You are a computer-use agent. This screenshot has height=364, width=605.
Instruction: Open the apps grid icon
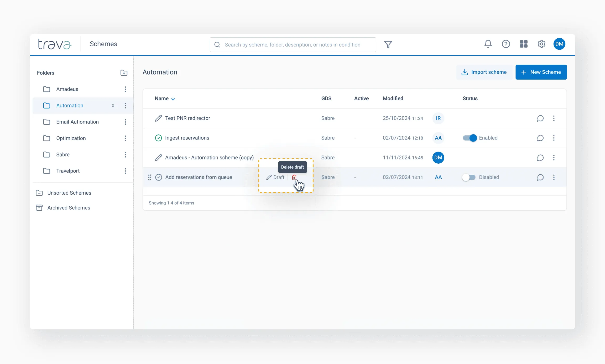point(524,44)
